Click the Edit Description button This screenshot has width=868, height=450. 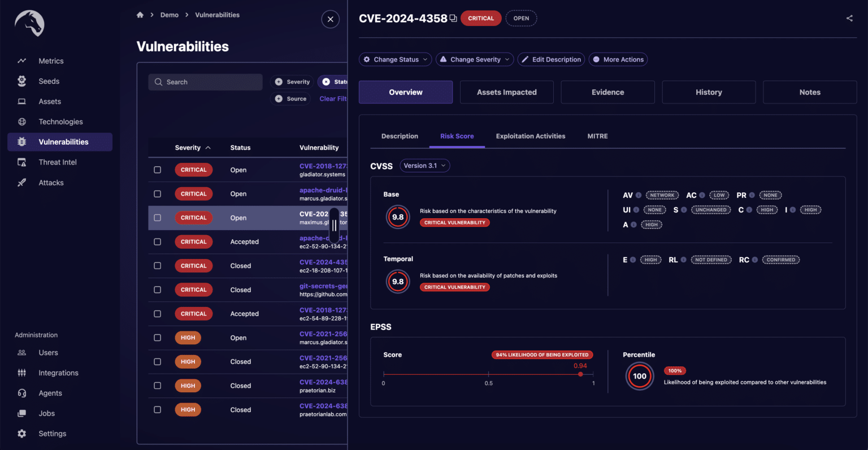pyautogui.click(x=551, y=59)
